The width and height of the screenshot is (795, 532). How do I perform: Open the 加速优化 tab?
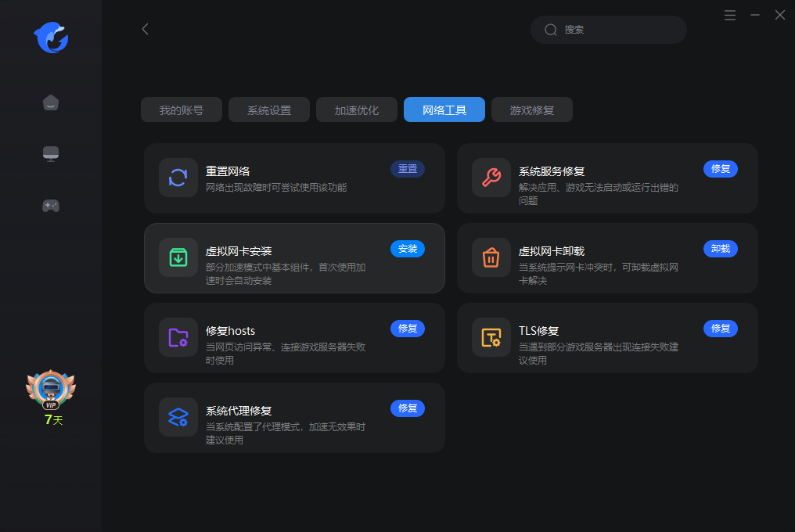[x=357, y=110]
